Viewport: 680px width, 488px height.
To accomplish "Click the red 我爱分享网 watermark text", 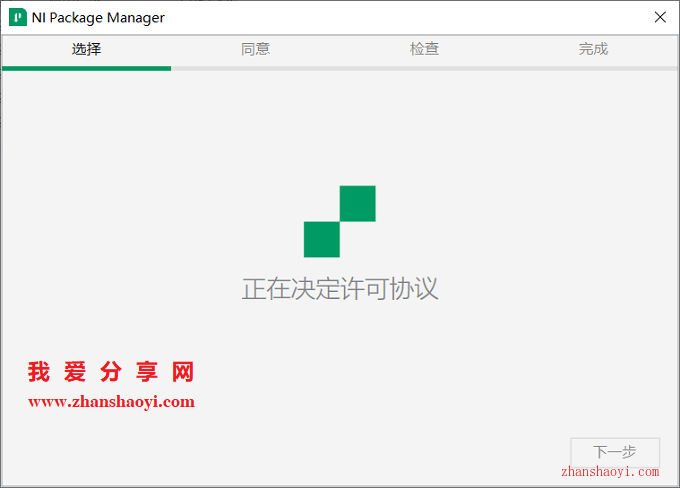I will 111,373.
